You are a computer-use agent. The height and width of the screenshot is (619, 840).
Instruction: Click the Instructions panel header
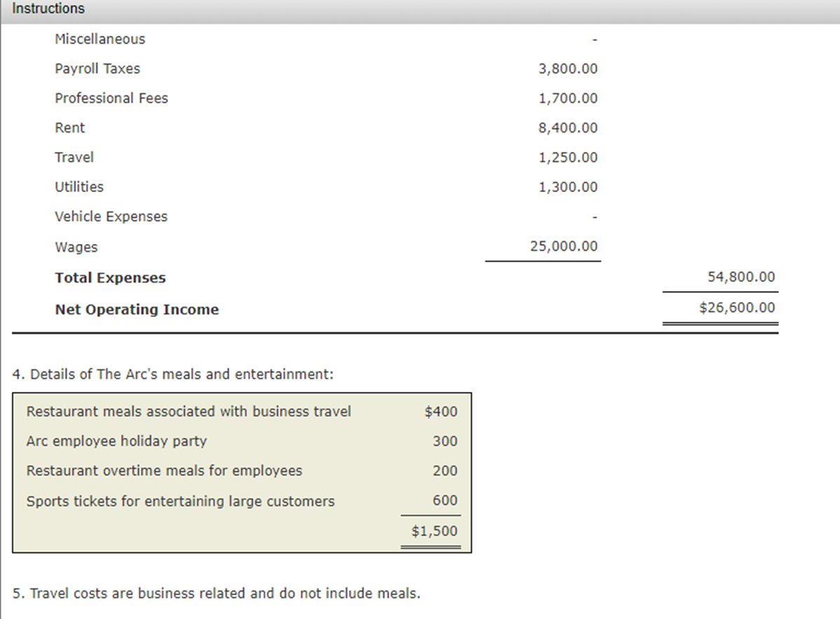click(420, 11)
